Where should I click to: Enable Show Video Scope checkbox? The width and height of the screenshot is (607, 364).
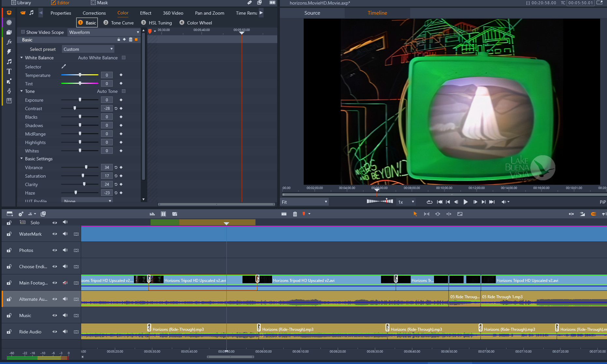point(23,32)
